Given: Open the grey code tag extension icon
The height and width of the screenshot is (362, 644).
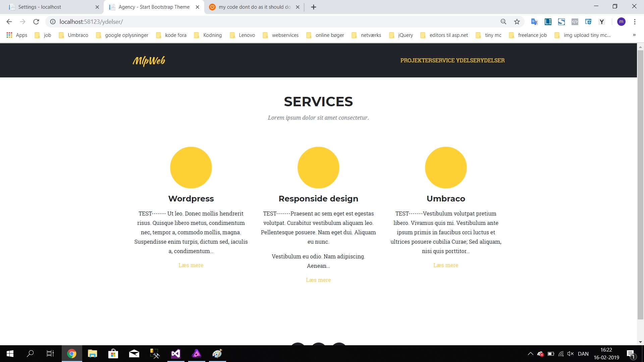Looking at the screenshot, I should pos(575,22).
